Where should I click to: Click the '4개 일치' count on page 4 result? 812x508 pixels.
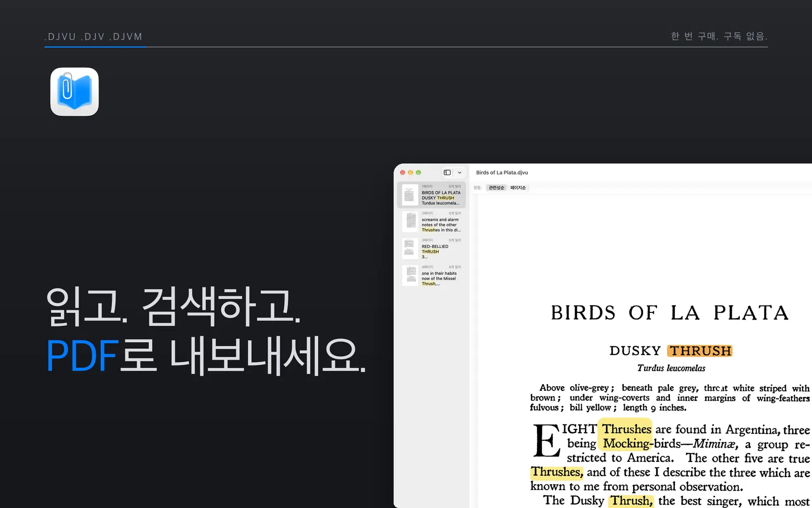pyautogui.click(x=455, y=267)
